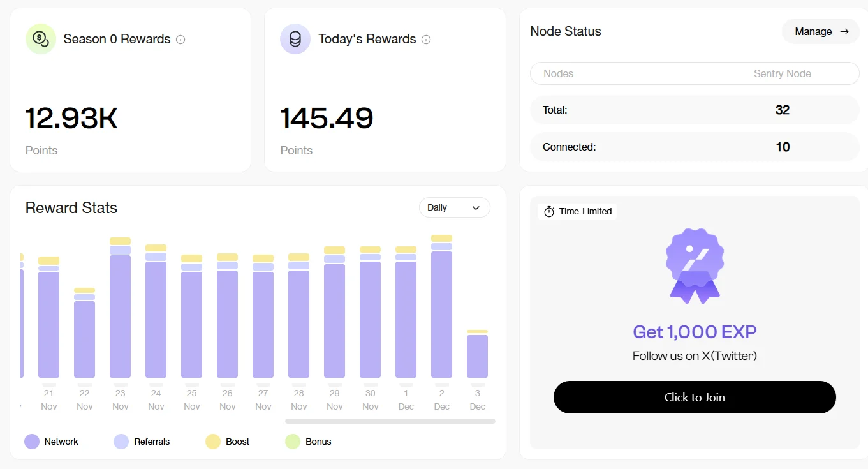Click the Time-Limited stopwatch icon
This screenshot has width=868, height=469.
pos(549,211)
